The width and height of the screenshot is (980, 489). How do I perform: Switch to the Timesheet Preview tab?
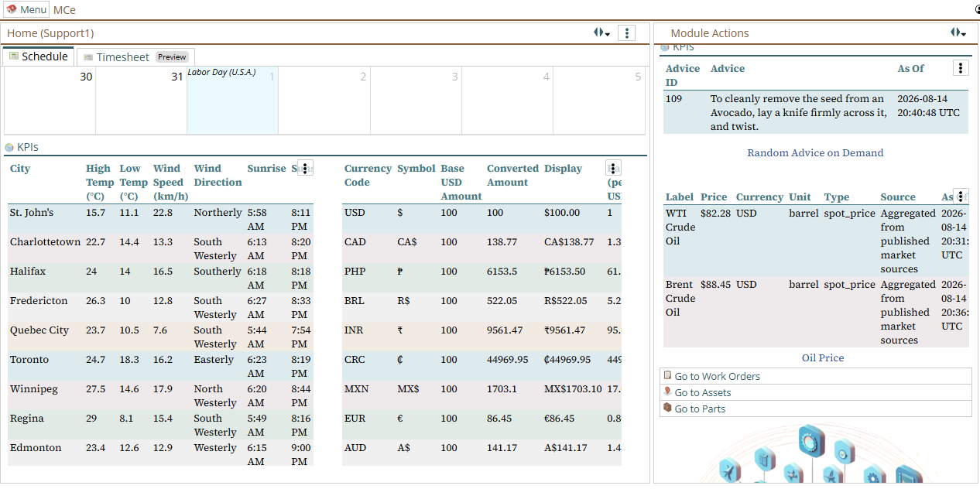(x=135, y=57)
